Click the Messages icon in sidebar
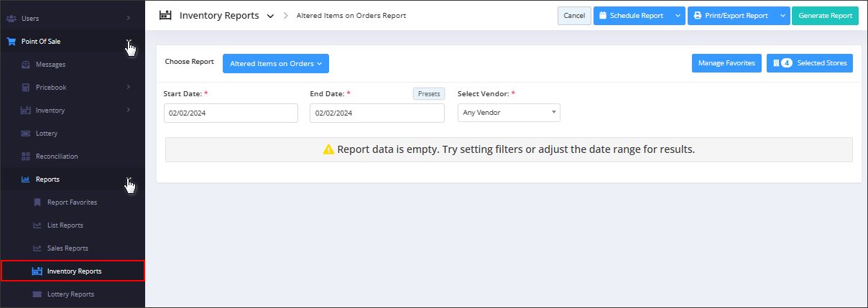The width and height of the screenshot is (868, 308). 26,65
